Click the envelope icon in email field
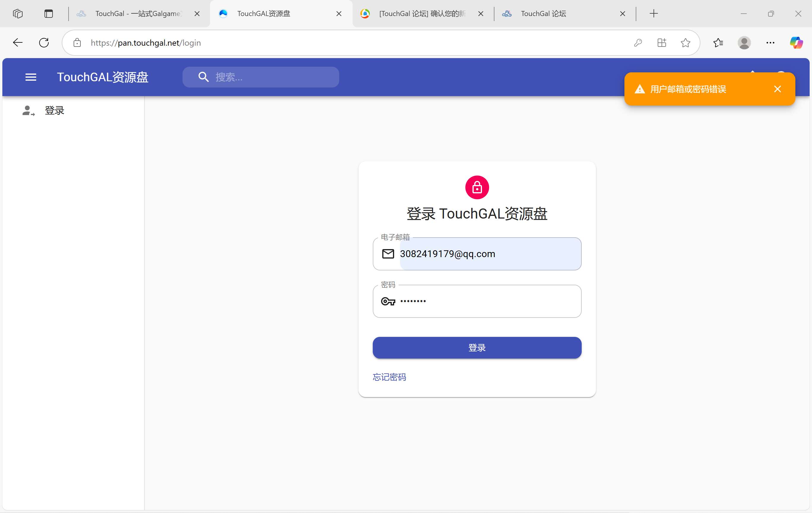The width and height of the screenshot is (812, 513). pos(388,254)
